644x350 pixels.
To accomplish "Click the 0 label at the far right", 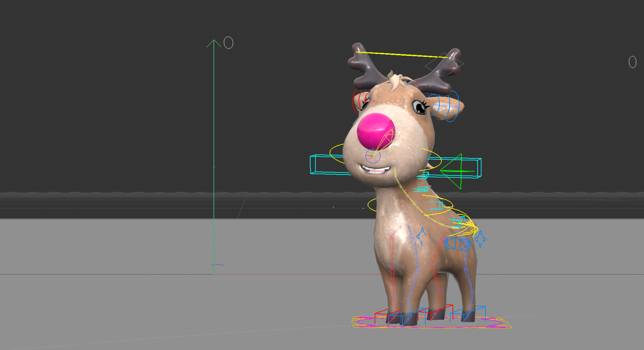I will coord(632,62).
